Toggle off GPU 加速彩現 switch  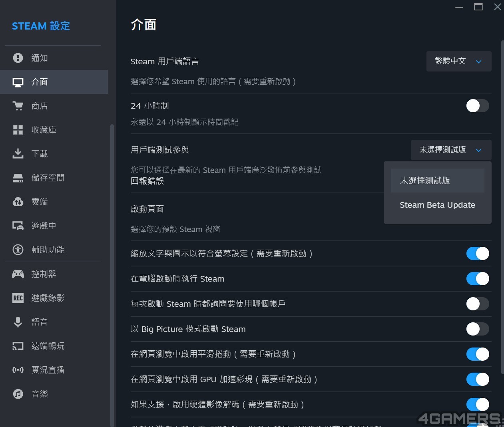477,379
